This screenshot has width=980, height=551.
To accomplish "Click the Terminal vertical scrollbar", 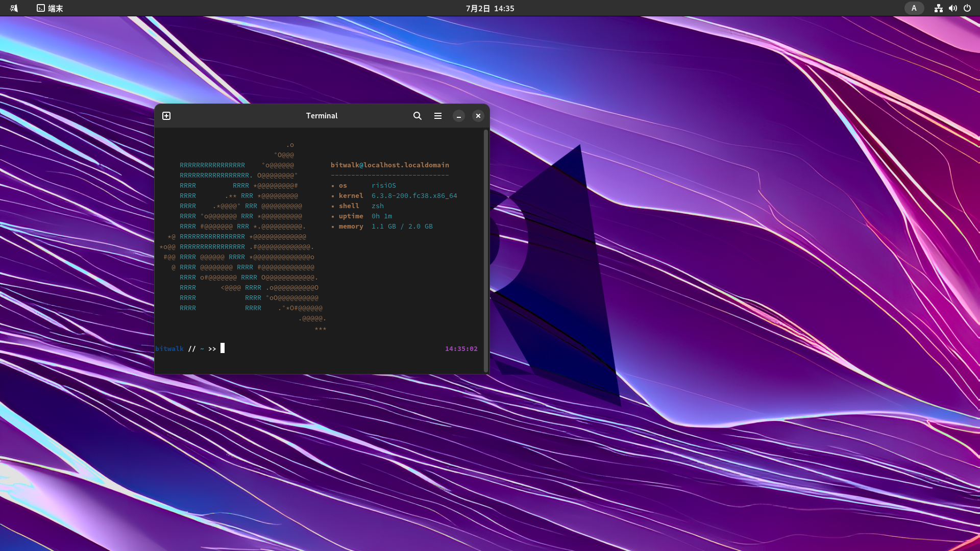I will [x=485, y=250].
